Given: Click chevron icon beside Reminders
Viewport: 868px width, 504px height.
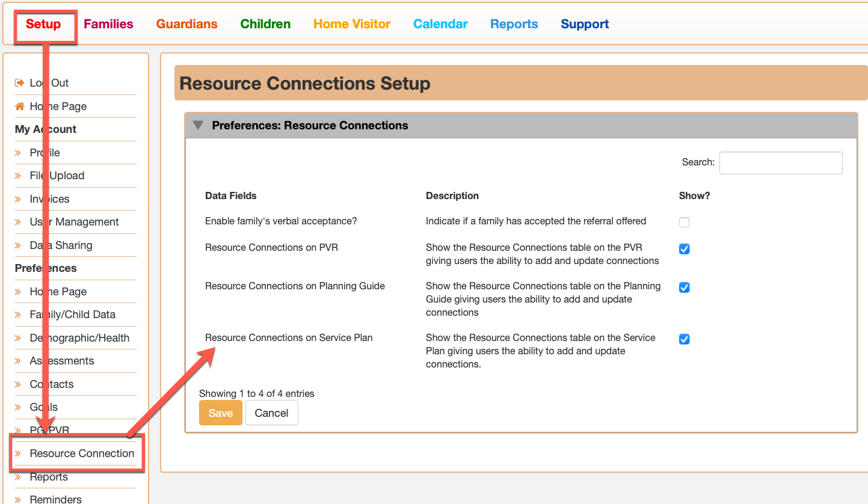Looking at the screenshot, I should click(x=18, y=499).
